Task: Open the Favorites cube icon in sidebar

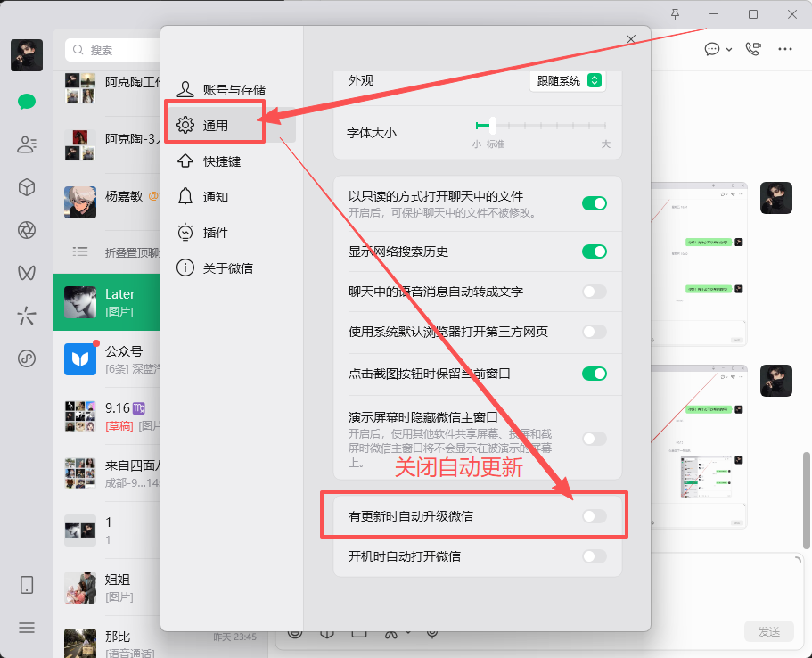Action: (x=27, y=187)
